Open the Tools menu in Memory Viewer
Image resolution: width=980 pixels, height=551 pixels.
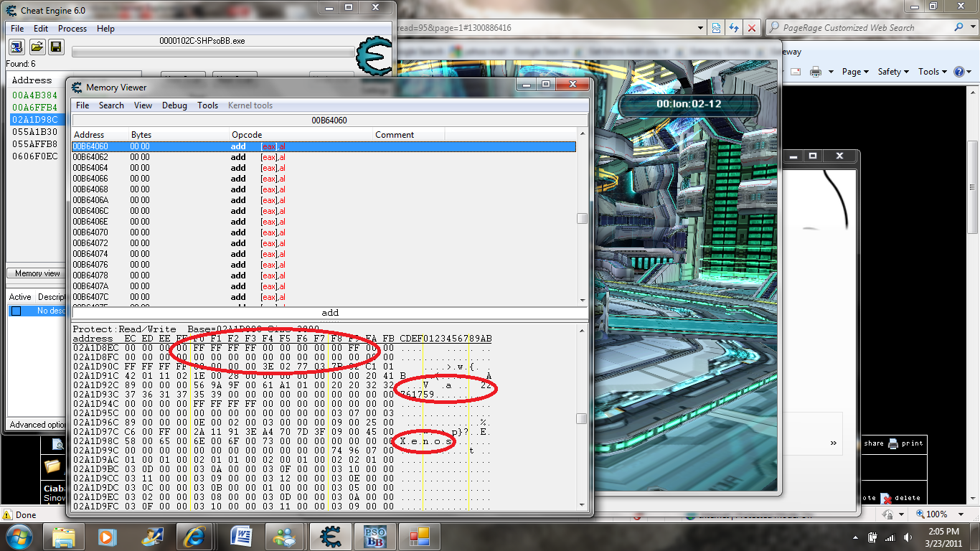click(x=207, y=105)
